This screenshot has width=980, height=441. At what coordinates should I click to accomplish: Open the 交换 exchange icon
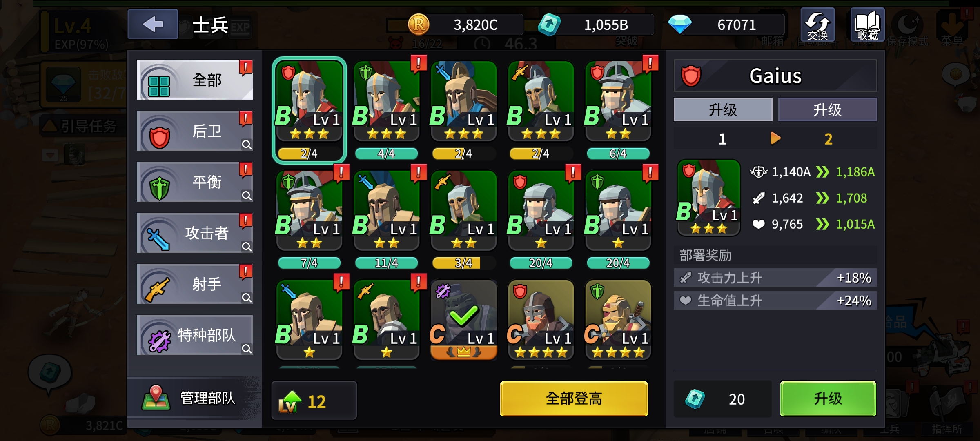click(x=817, y=24)
